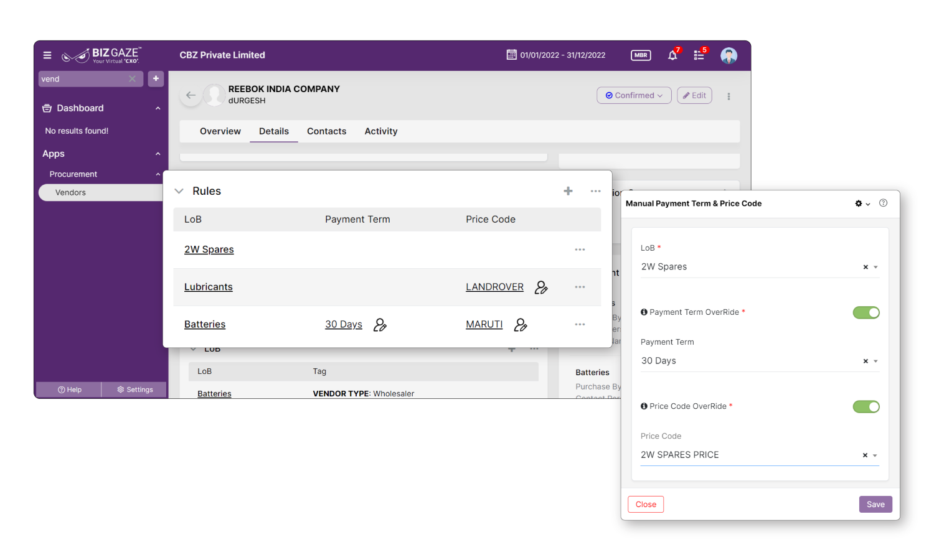Collapse the Dashboard sidebar section

158,108
